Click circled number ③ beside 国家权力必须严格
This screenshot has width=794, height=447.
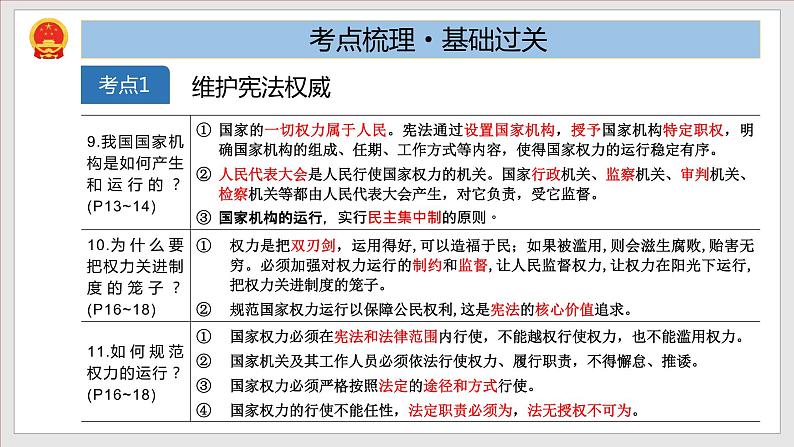tap(202, 385)
